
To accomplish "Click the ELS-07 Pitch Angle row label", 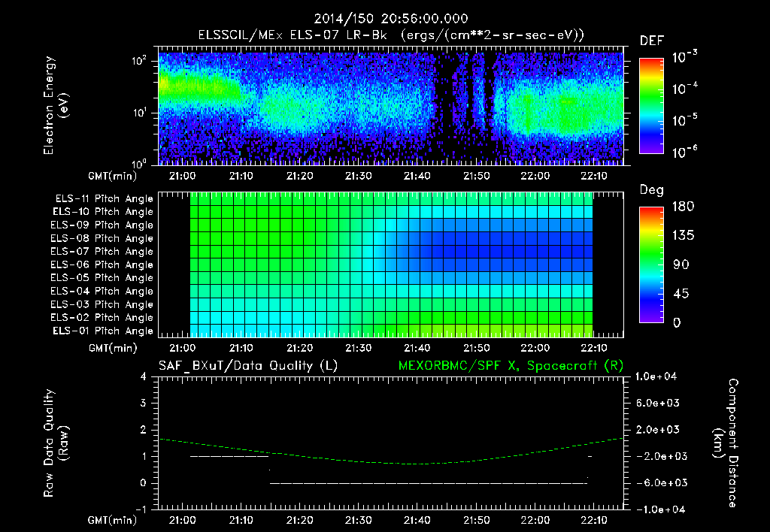I will click(x=102, y=252).
